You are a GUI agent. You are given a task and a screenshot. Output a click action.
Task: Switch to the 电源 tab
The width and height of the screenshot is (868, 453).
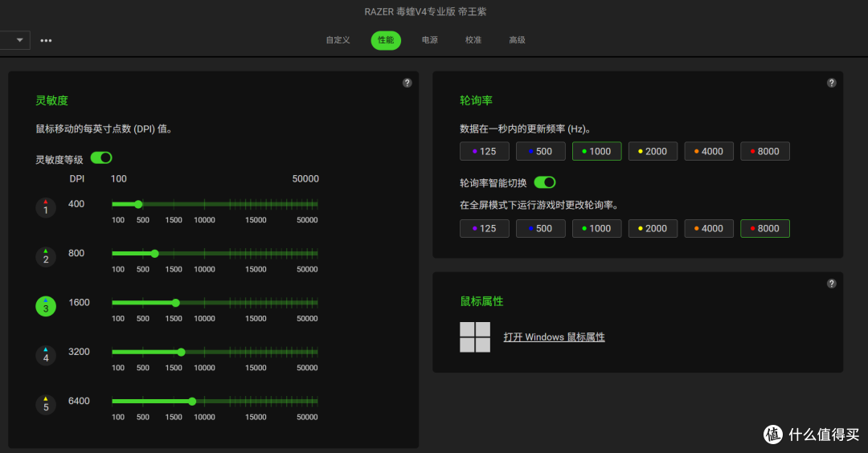(x=429, y=40)
